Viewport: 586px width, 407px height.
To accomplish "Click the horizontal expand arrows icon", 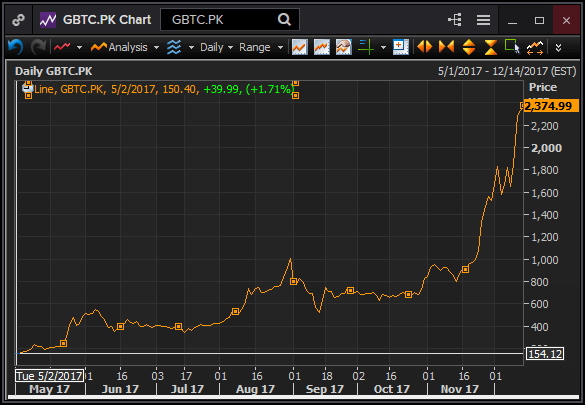I will click(x=425, y=47).
